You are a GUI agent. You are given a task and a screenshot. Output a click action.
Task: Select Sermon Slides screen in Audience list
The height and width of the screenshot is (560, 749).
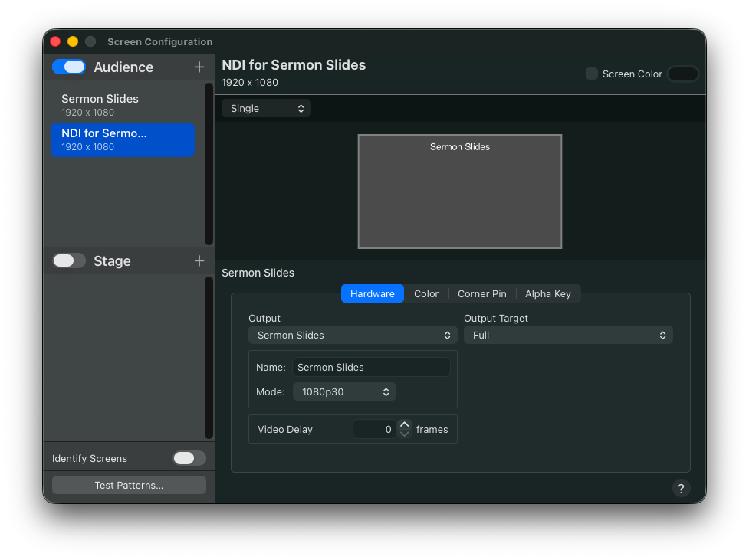pyautogui.click(x=123, y=105)
